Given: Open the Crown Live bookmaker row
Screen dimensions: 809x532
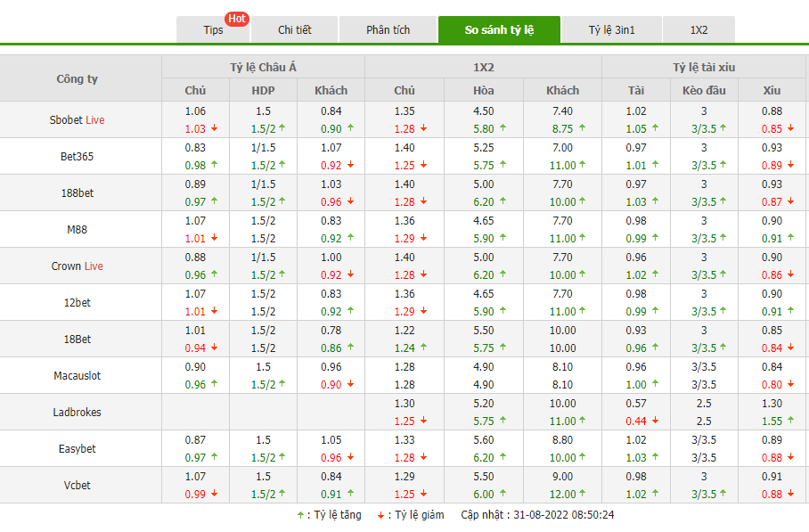Looking at the screenshot, I should (77, 266).
